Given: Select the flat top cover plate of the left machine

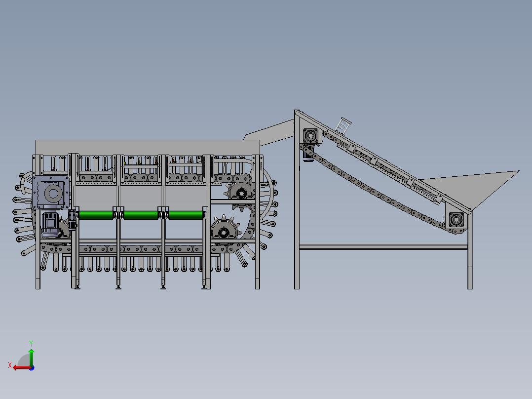Looking at the screenshot, I should pos(148,147).
